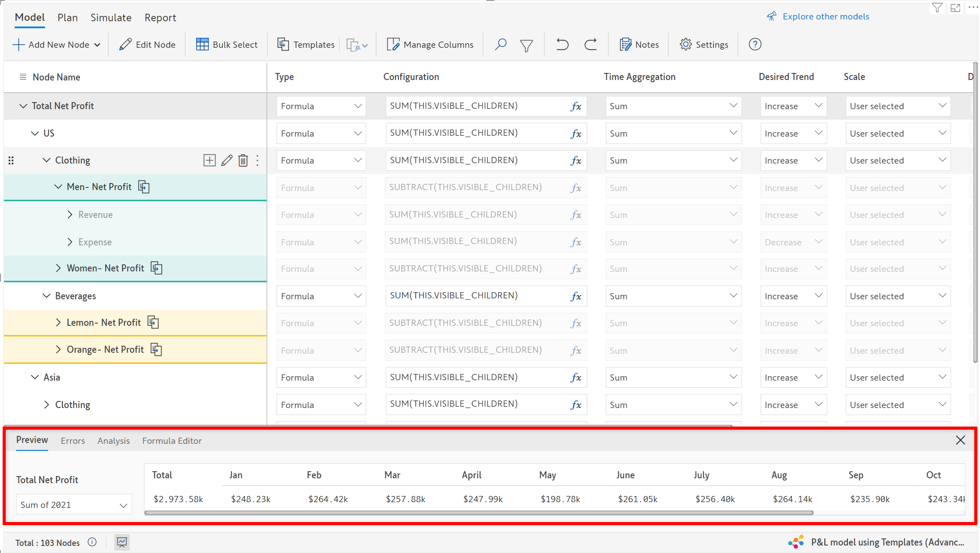Switch to the Simulate tab
This screenshot has height=553, width=980.
111,18
